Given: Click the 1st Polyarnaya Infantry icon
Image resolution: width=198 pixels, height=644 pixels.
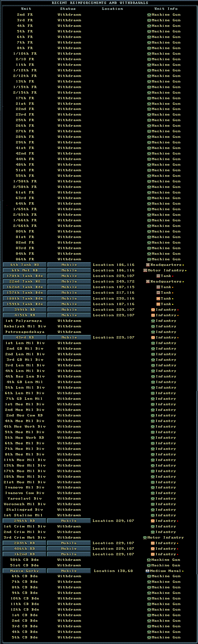Looking at the screenshot, I should pos(153,321).
